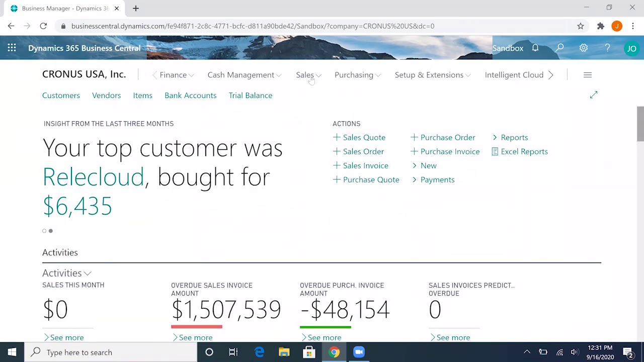
Task: Open Customers list
Action: coord(61,96)
